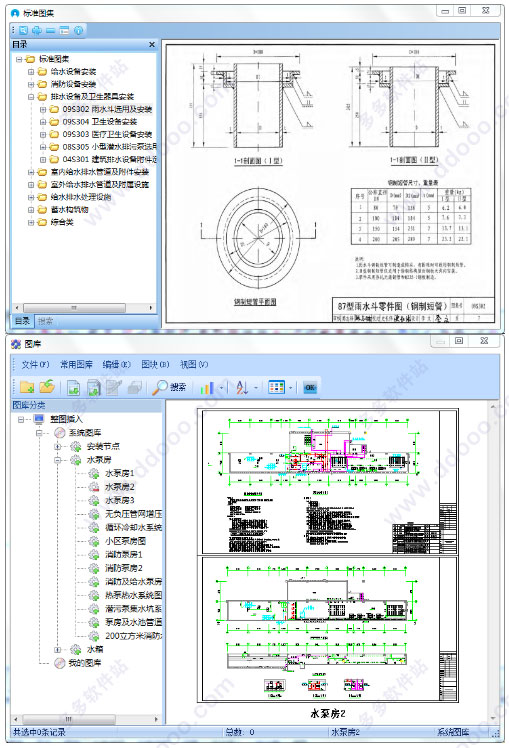Select 09S304 卫生设备安装 in the tree
509x748 pixels.
pos(99,122)
